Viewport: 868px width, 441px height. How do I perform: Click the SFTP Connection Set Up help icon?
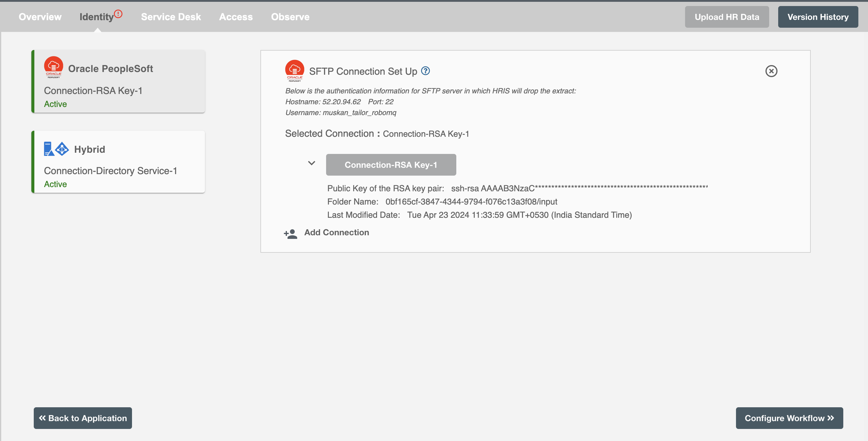425,71
